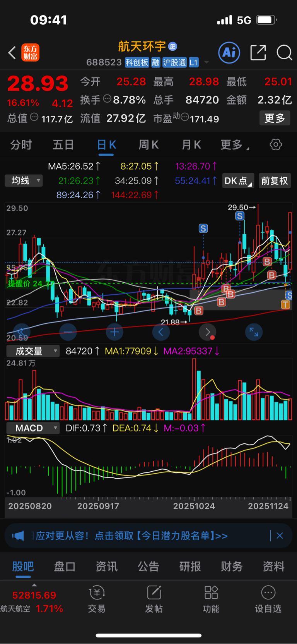Open the 股吧 tab
297x644 pixels.
23,567
